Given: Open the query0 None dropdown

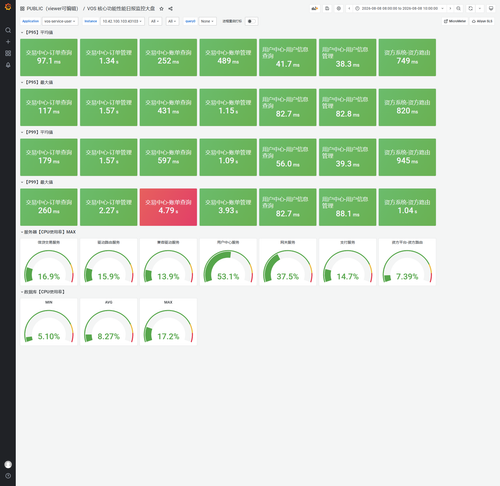Looking at the screenshot, I should tap(207, 21).
